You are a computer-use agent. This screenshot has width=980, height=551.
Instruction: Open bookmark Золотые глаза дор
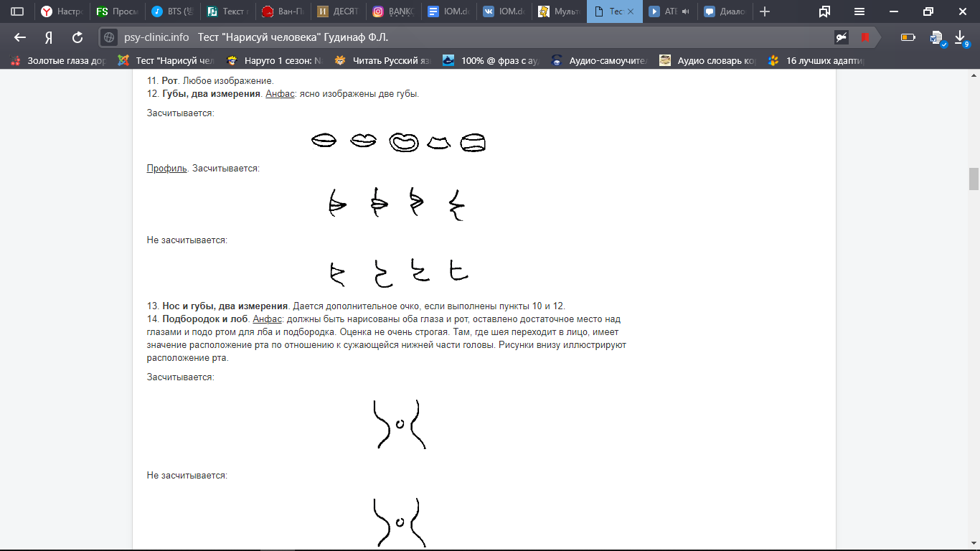point(58,61)
